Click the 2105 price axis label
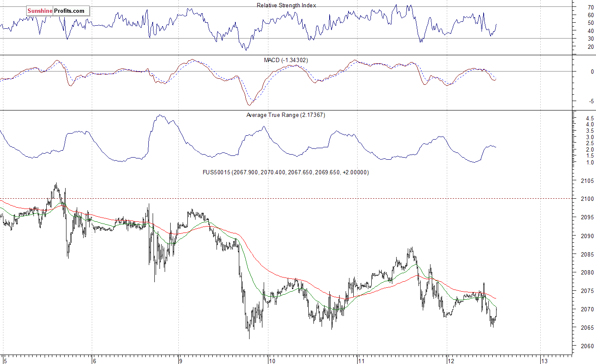This screenshot has height=364, width=596. [x=588, y=181]
